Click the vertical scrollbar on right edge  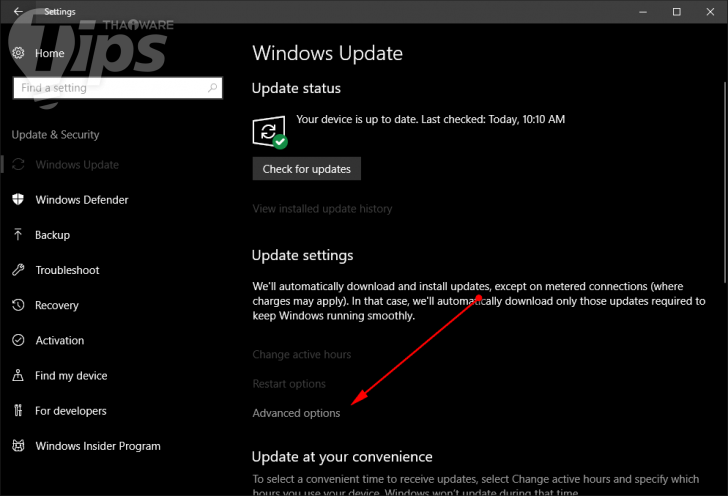pos(725,182)
